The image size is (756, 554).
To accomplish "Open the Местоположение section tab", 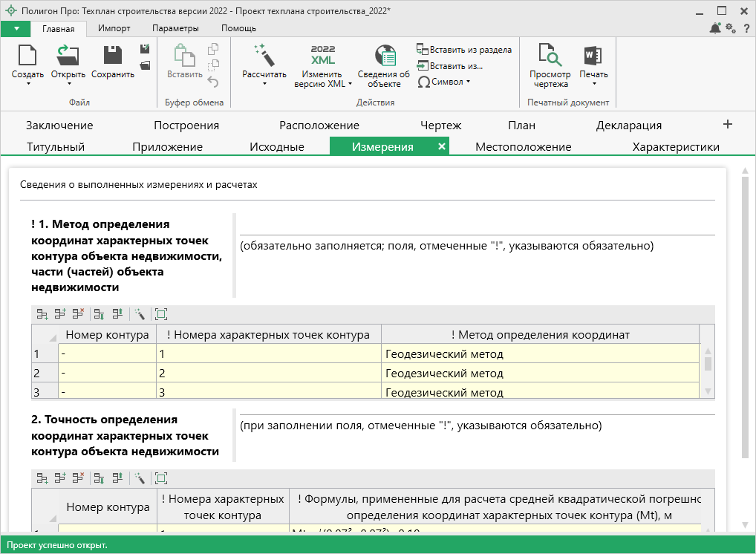I will [523, 146].
